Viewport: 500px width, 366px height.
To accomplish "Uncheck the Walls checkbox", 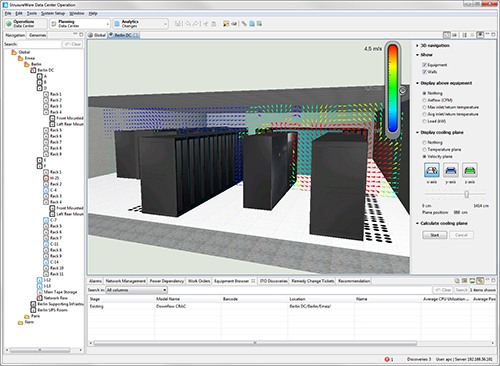I will (x=424, y=72).
